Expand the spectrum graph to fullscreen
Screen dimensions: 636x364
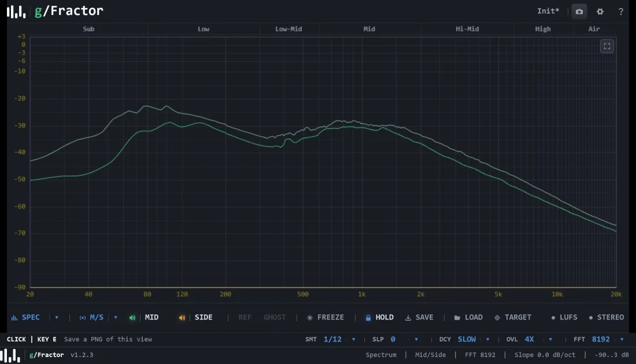[607, 46]
